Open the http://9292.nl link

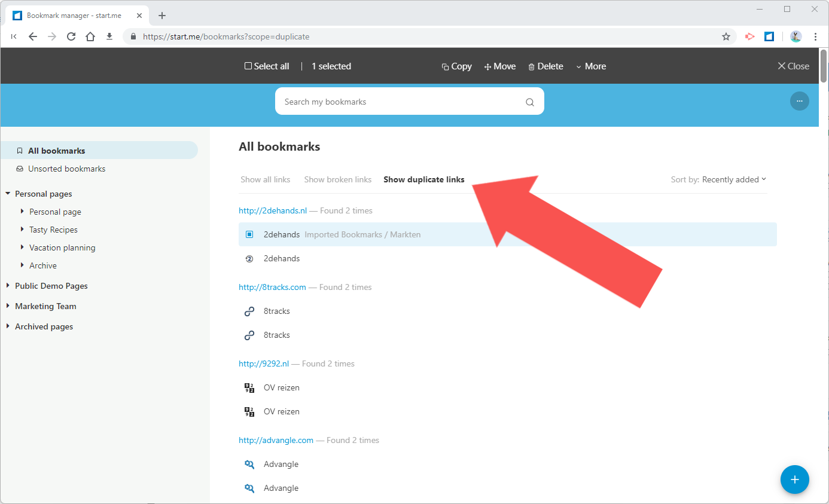pyautogui.click(x=264, y=364)
